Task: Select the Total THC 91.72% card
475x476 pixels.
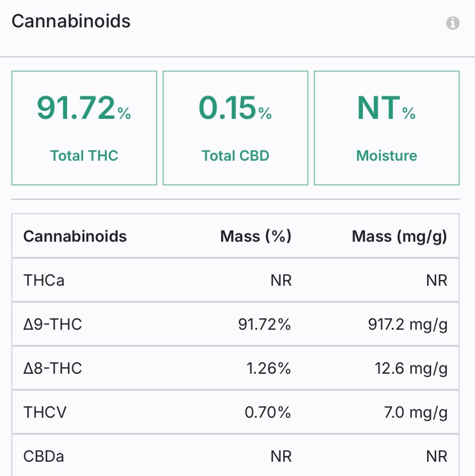Action: point(84,128)
